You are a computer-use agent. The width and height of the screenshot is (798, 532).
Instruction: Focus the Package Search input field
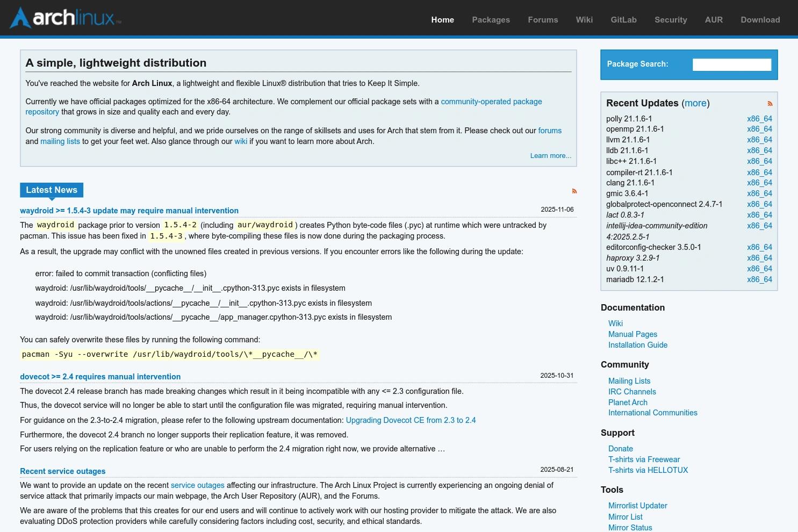click(732, 64)
